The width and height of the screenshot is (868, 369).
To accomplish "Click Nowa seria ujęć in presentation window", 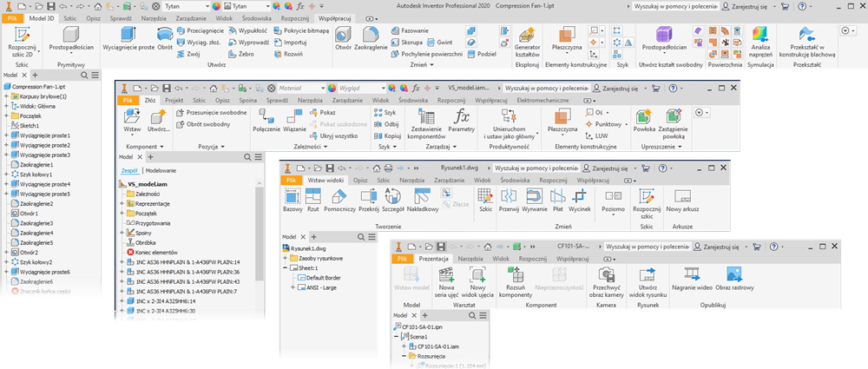I will click(x=445, y=282).
